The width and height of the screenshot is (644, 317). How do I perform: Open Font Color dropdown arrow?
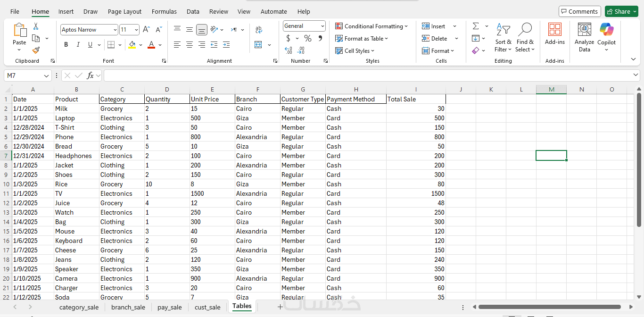click(160, 45)
